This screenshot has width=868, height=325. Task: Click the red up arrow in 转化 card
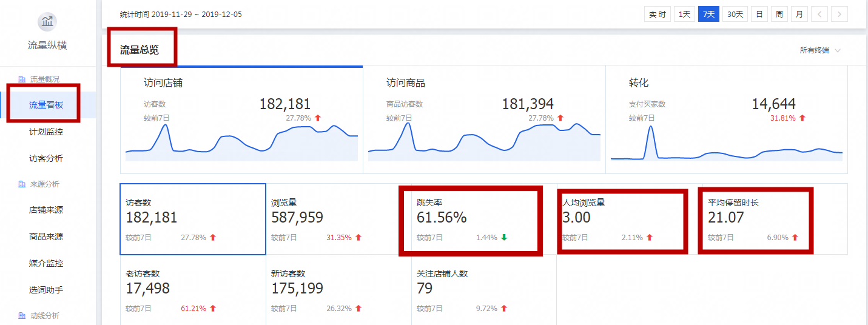click(x=802, y=118)
